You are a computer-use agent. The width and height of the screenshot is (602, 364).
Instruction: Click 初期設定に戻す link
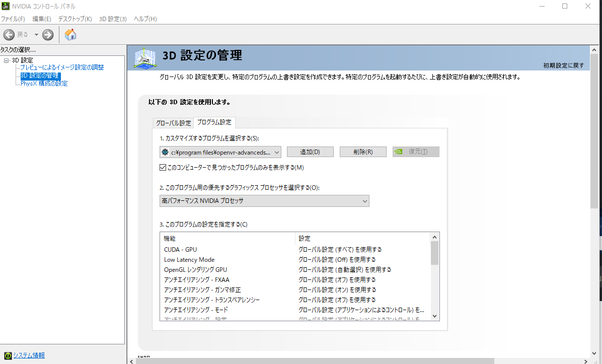coord(563,65)
